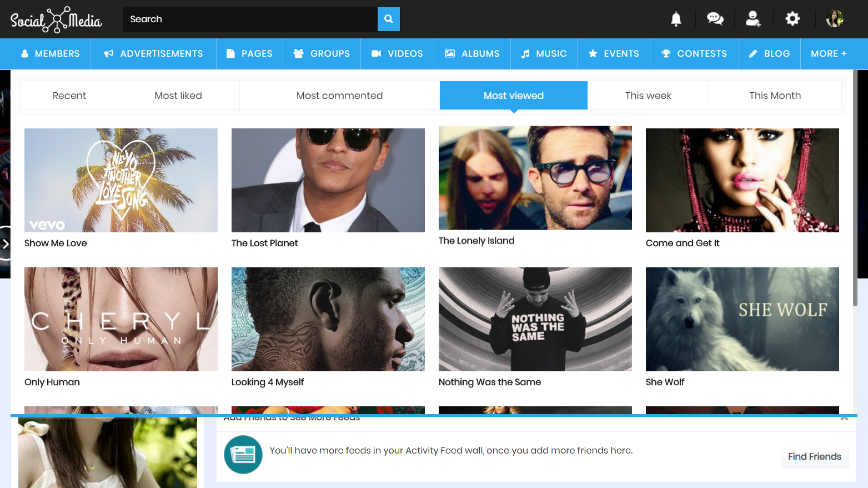Switch to the Most liked tab

178,96
